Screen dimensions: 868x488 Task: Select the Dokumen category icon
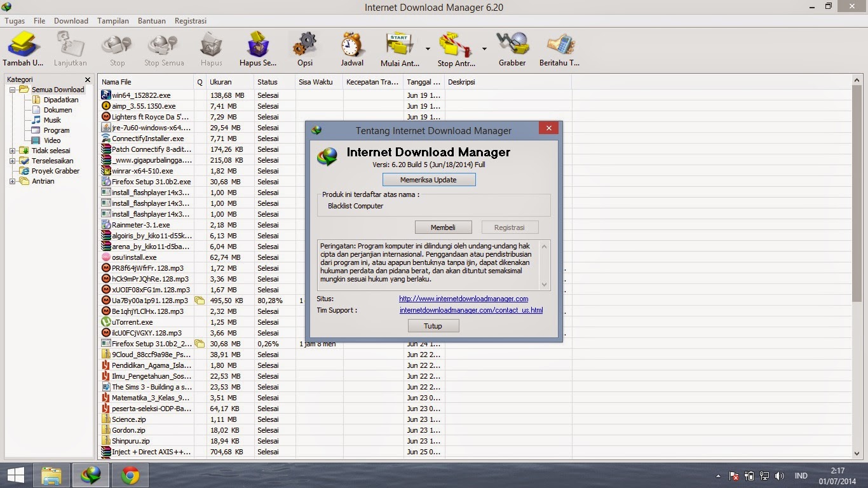click(36, 110)
